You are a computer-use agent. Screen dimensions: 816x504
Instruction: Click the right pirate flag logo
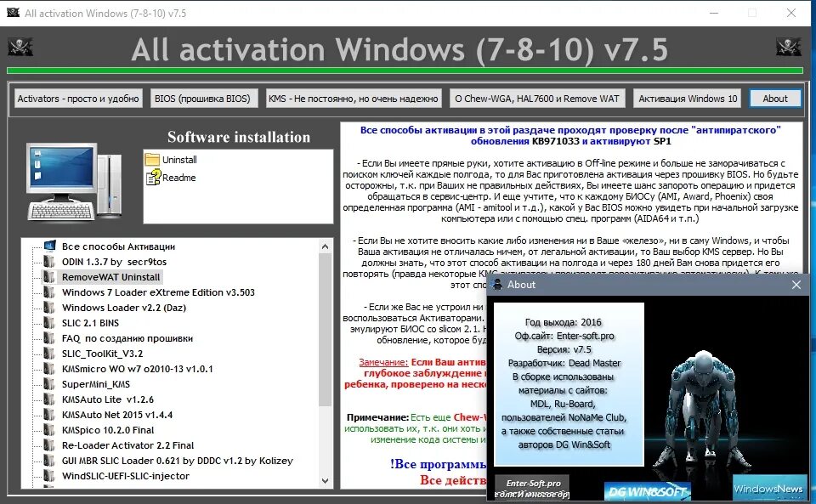(x=789, y=48)
